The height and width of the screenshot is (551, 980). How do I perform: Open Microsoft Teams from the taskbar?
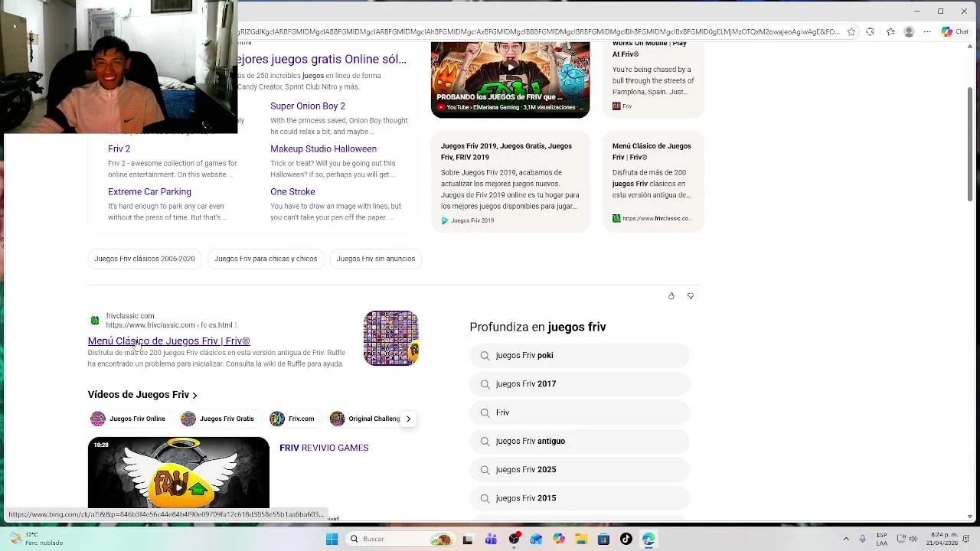click(x=491, y=539)
